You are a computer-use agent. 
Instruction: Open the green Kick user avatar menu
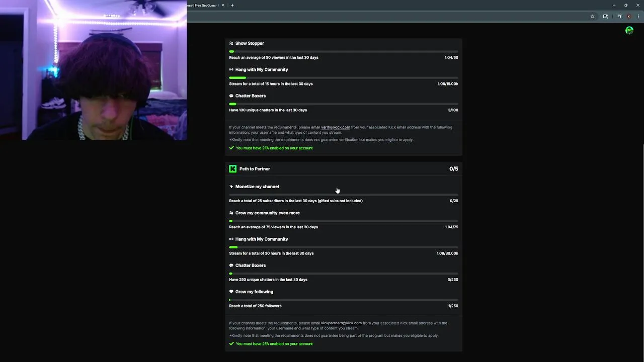629,31
